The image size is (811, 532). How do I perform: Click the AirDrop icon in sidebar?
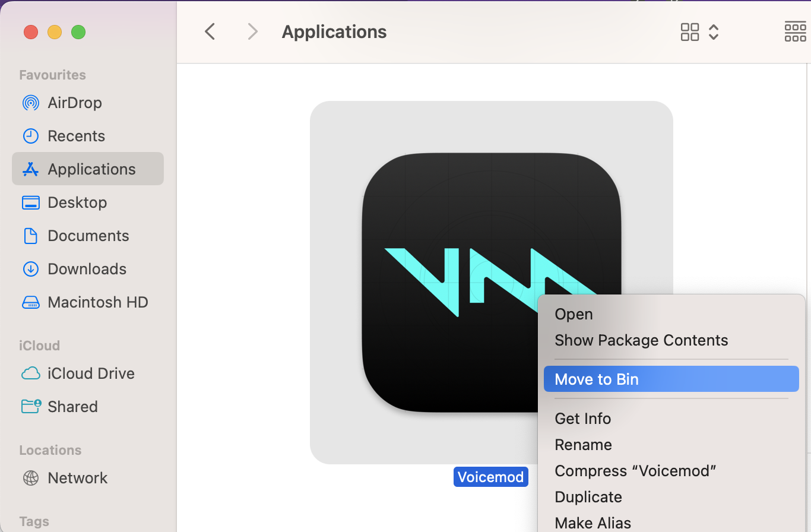30,103
